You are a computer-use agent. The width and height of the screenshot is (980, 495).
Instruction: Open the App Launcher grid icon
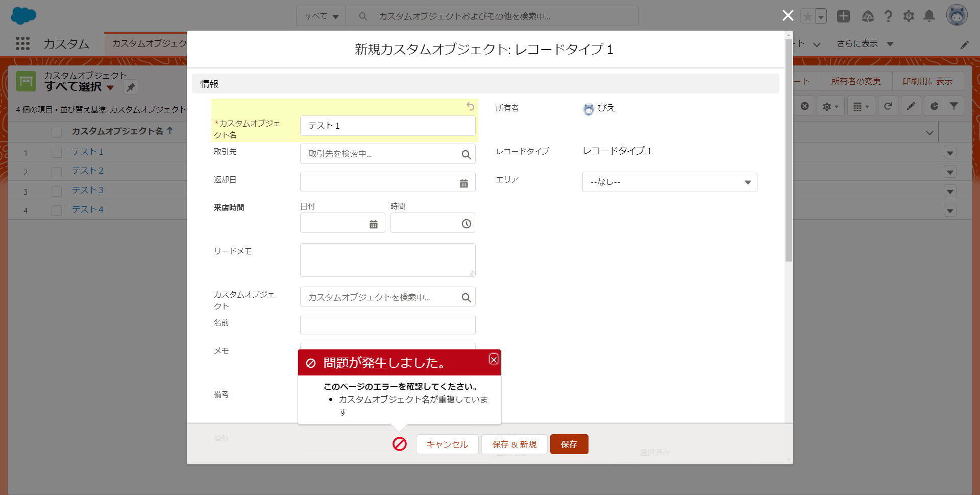[22, 43]
